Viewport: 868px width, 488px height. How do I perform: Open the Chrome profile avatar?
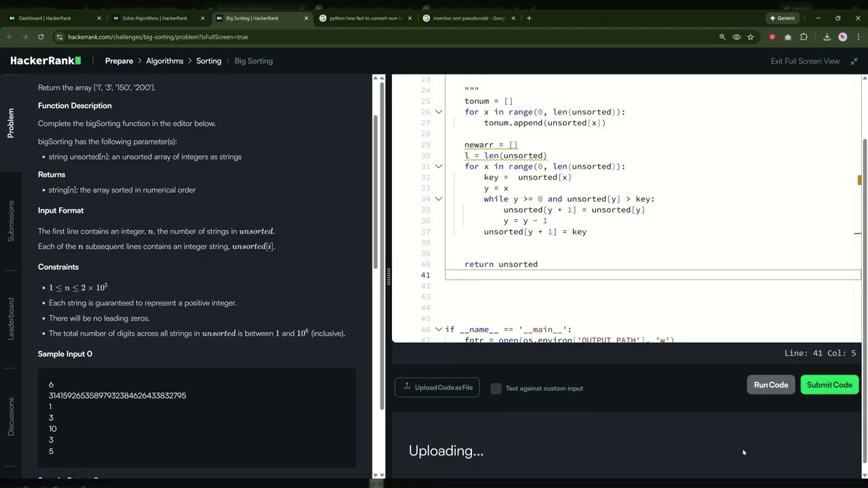843,37
